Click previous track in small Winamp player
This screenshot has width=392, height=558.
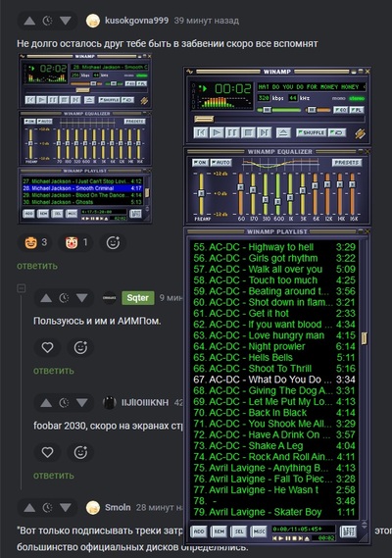(x=30, y=100)
